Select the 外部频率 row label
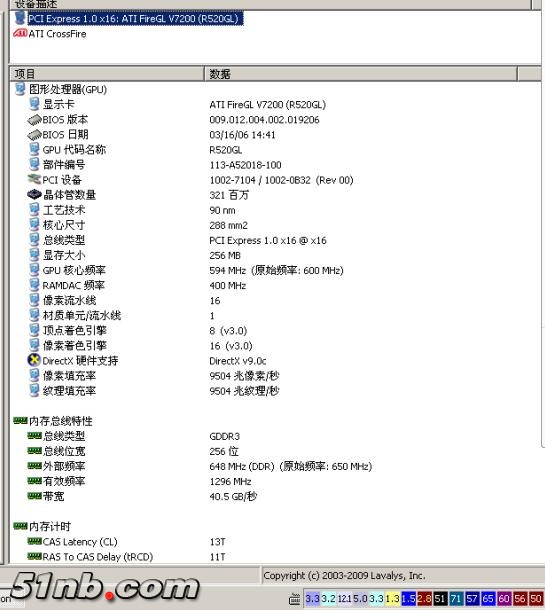Image resolution: width=545 pixels, height=610 pixels. pos(64,466)
